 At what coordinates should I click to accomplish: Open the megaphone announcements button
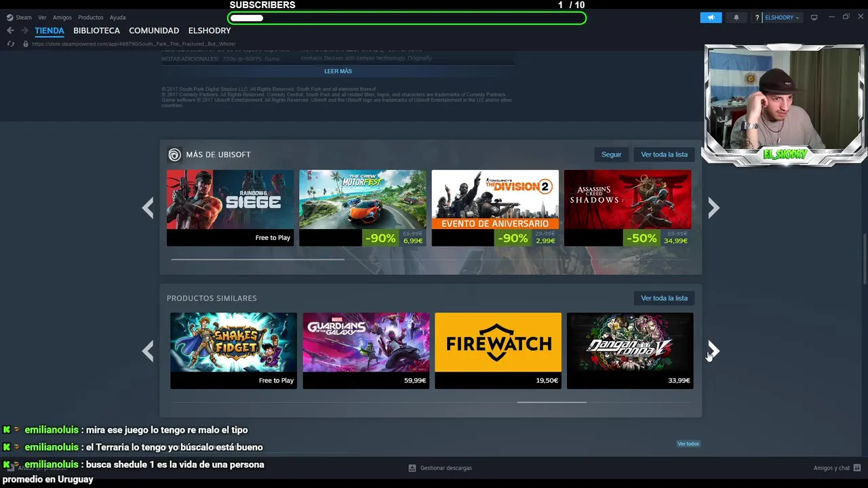point(711,18)
